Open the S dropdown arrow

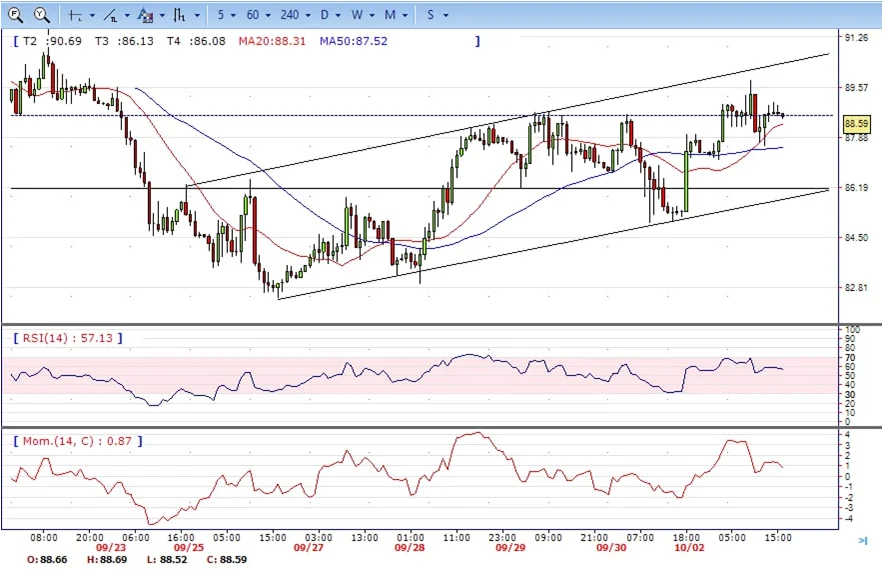[x=445, y=16]
